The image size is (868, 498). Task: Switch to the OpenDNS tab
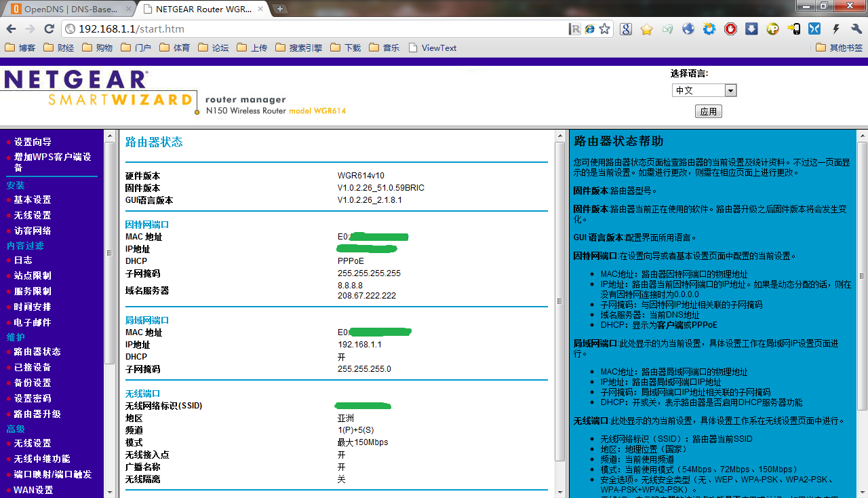tap(69, 9)
